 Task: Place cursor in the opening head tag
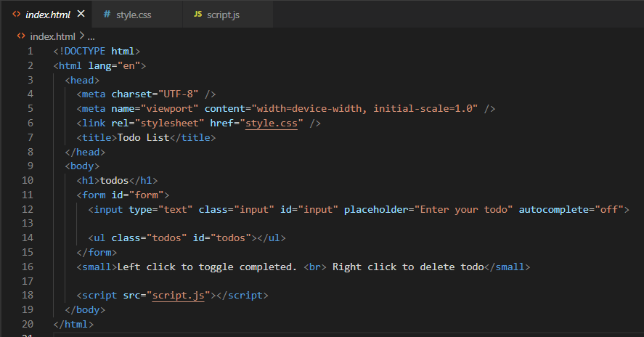(82, 80)
